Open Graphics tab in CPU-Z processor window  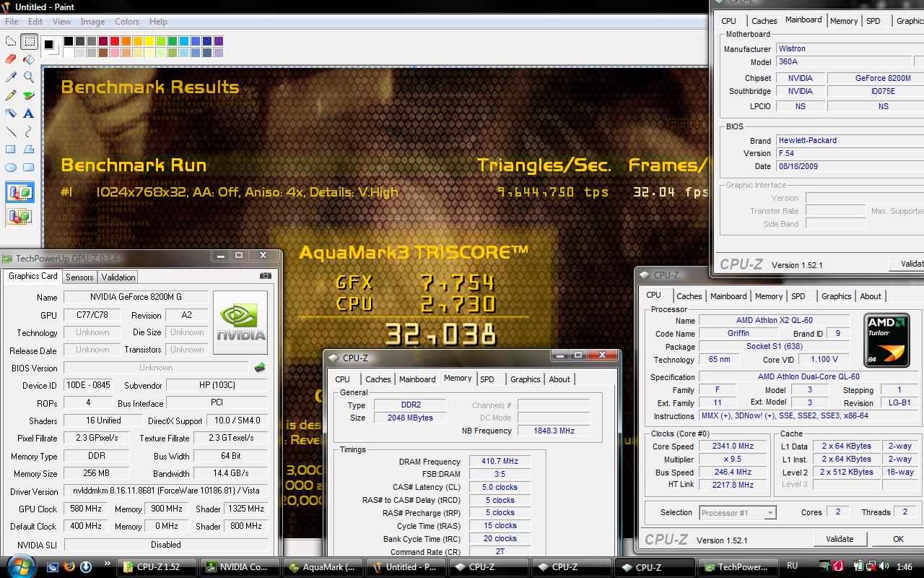click(x=837, y=296)
